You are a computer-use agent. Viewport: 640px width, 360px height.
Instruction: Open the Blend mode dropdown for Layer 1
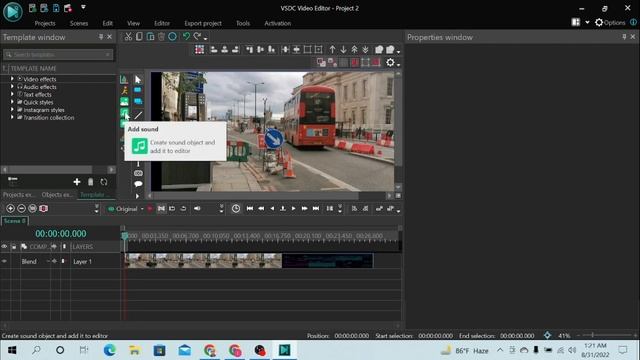pyautogui.click(x=48, y=261)
